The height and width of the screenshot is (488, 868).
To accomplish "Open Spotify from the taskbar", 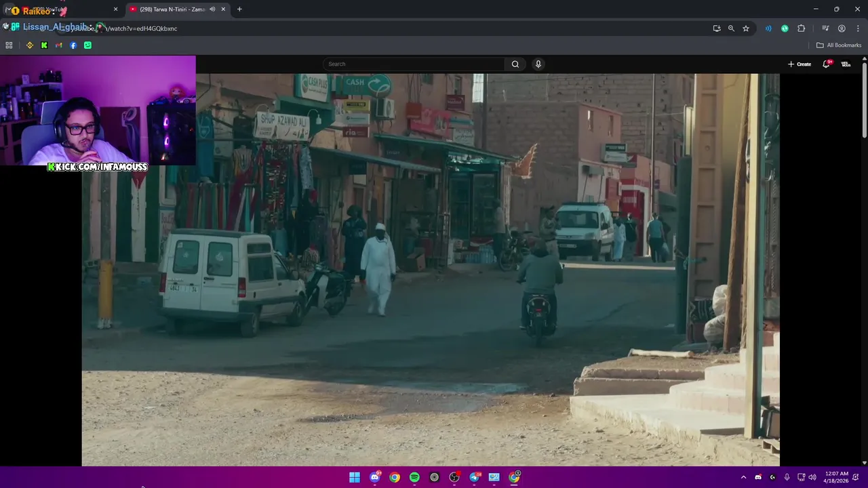I will coord(414,477).
